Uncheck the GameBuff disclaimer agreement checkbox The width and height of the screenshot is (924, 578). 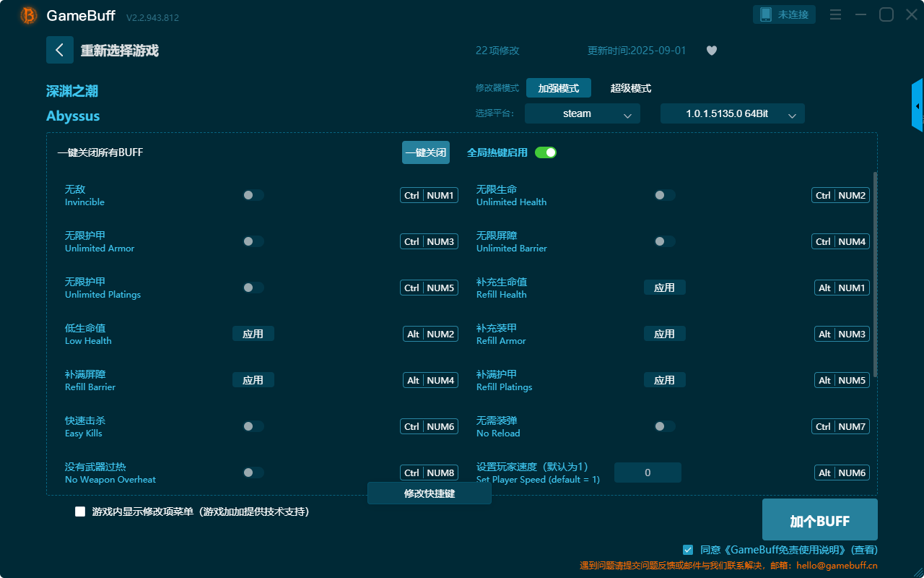[688, 550]
